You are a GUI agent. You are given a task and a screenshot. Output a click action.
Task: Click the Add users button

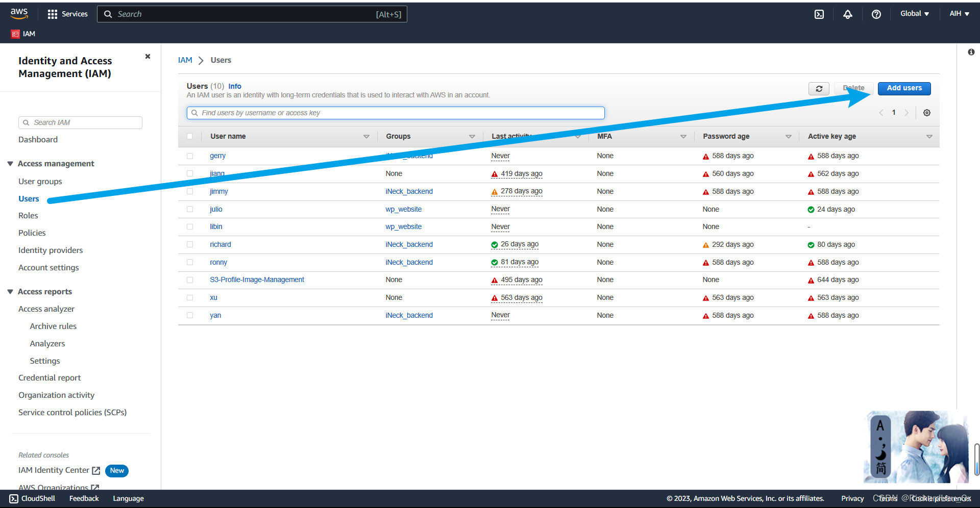tap(904, 88)
